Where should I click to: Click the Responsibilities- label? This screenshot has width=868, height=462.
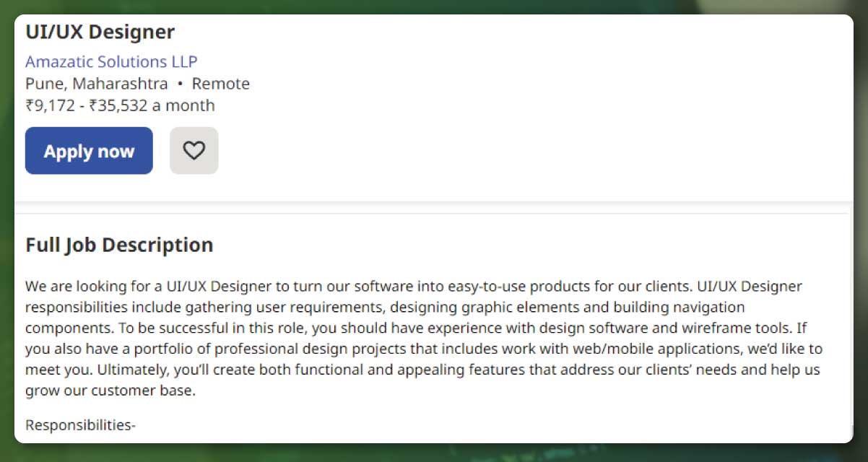click(80, 424)
